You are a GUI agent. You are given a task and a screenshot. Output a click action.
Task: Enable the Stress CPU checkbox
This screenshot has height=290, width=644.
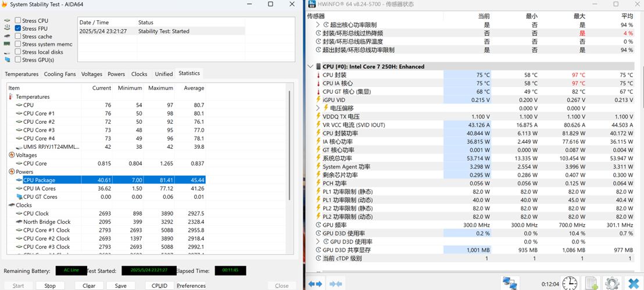pos(18,20)
